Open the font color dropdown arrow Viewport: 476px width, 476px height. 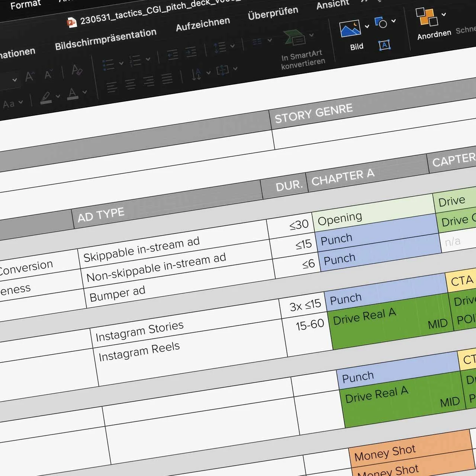pyautogui.click(x=85, y=92)
